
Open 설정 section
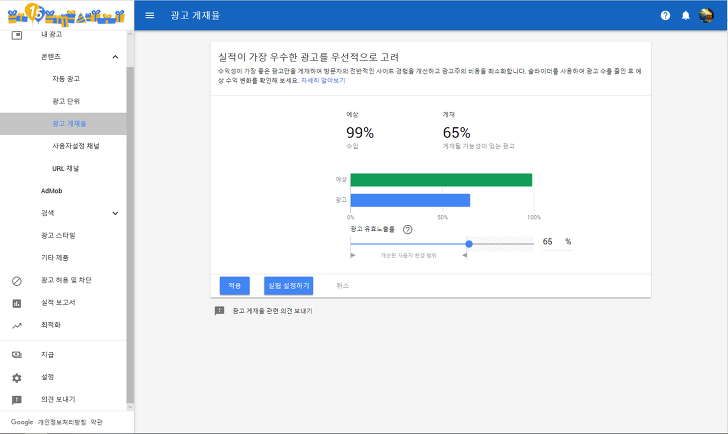(47, 377)
